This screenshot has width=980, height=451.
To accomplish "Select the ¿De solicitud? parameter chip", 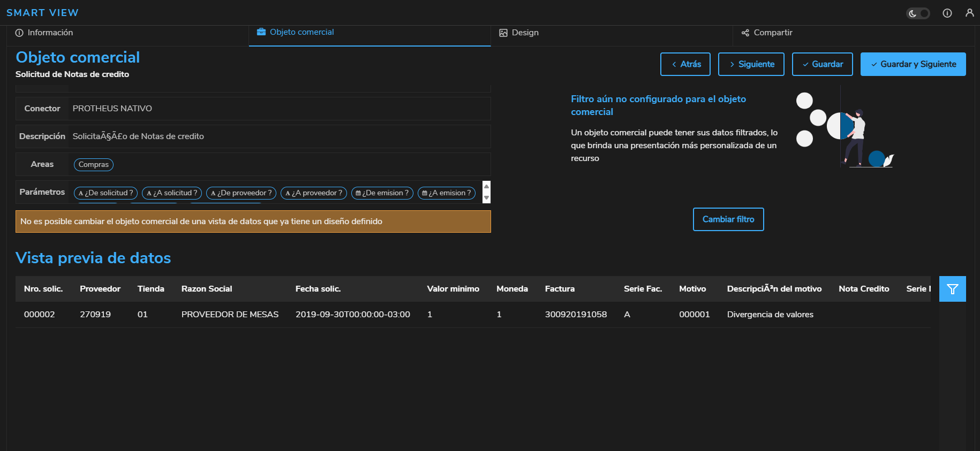I will 106,193.
